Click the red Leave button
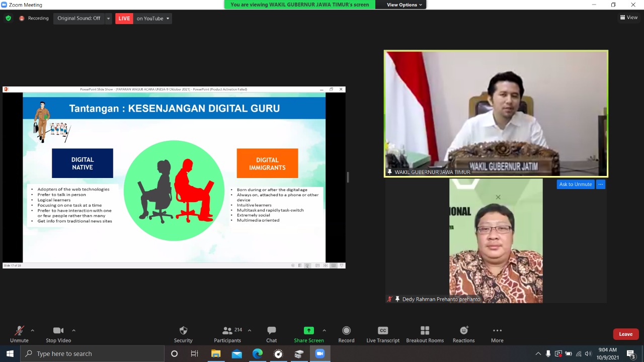Image resolution: width=644 pixels, height=362 pixels. pos(625,334)
